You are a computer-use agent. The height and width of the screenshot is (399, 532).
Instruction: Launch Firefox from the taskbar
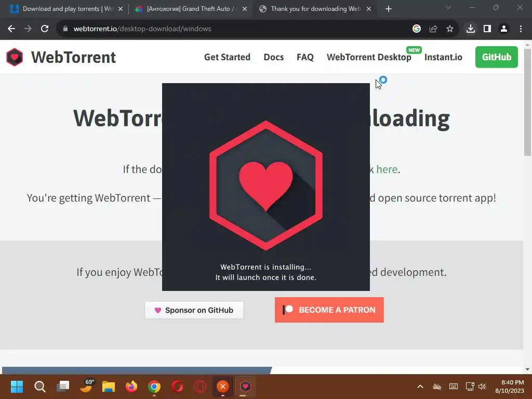[131, 387]
